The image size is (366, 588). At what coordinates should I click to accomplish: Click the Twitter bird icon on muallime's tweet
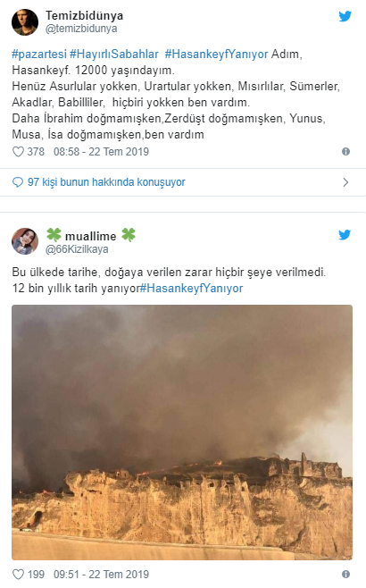click(x=345, y=235)
